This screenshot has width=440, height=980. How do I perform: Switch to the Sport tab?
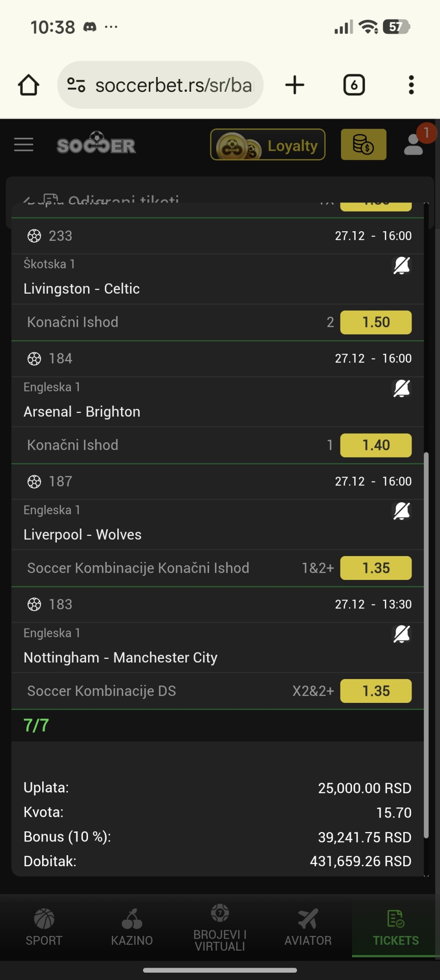[x=44, y=927]
